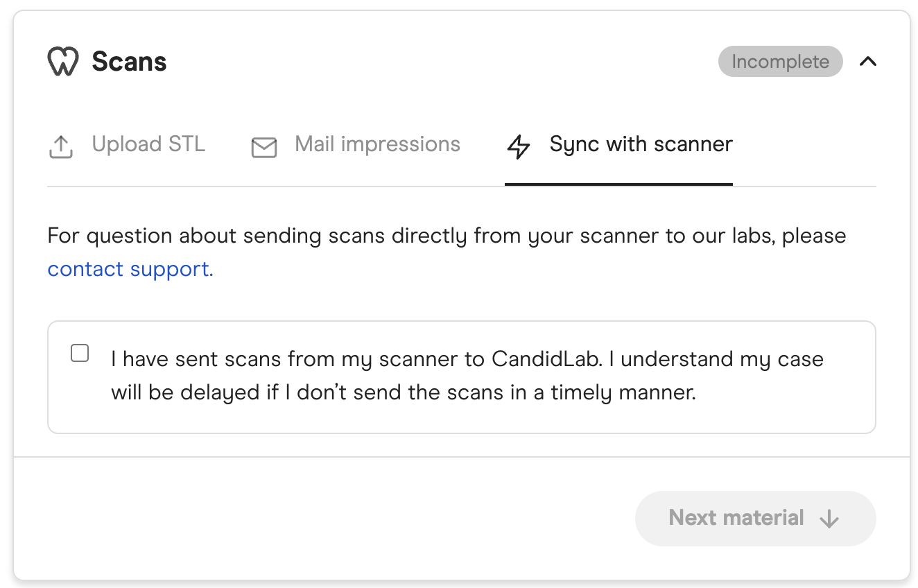Click the 'will be delayed' line of the acknowledgment
This screenshot has width=918, height=588.
[x=402, y=392]
